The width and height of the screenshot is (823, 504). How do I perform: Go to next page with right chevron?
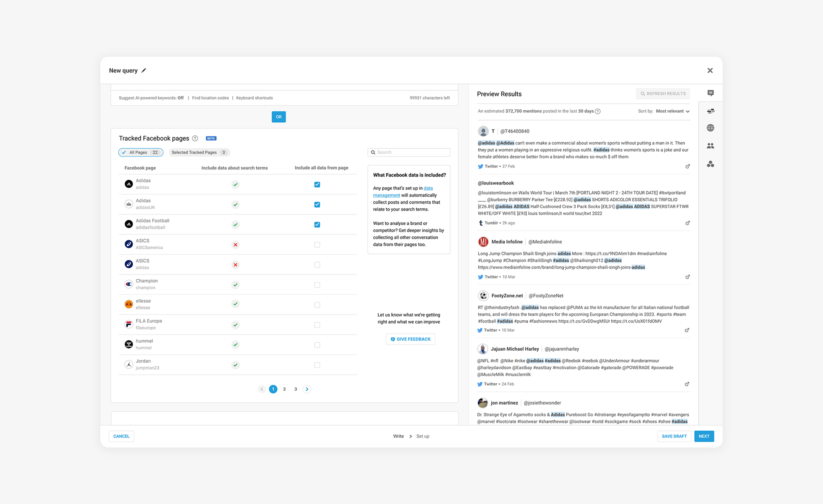point(307,389)
